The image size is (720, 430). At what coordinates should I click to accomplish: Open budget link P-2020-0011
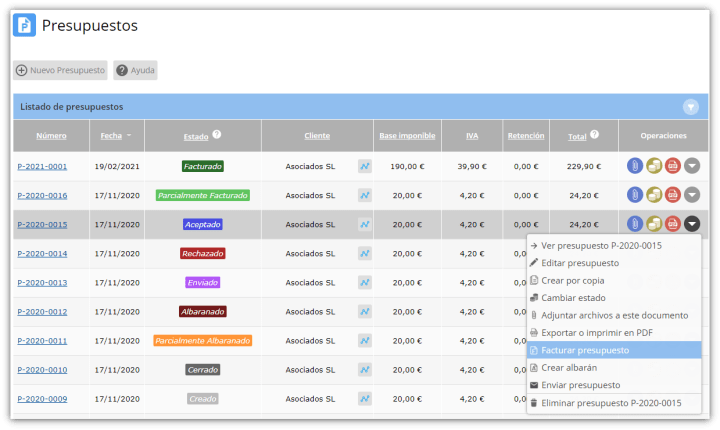click(42, 341)
